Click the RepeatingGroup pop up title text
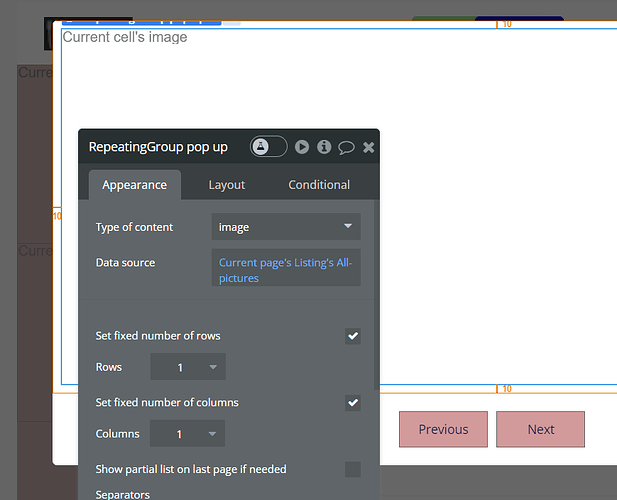Image resolution: width=617 pixels, height=500 pixels. tap(158, 147)
